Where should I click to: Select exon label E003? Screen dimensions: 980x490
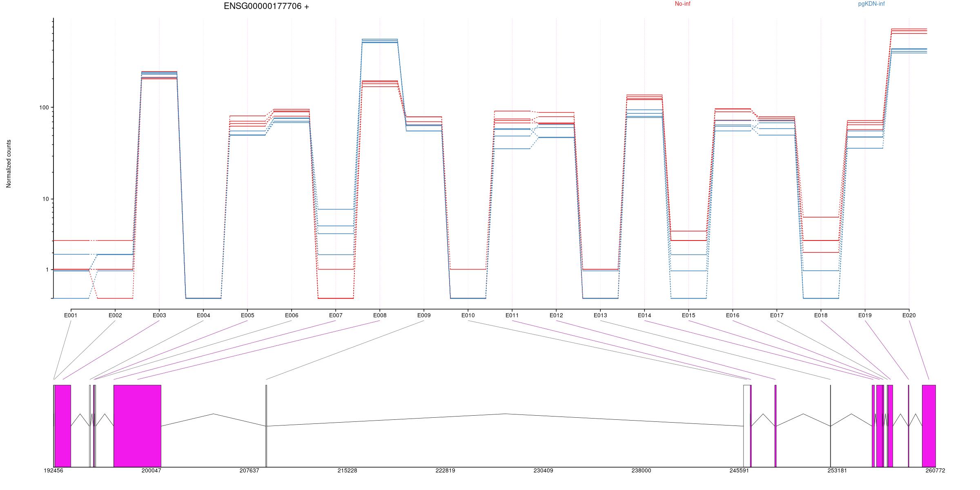(159, 315)
